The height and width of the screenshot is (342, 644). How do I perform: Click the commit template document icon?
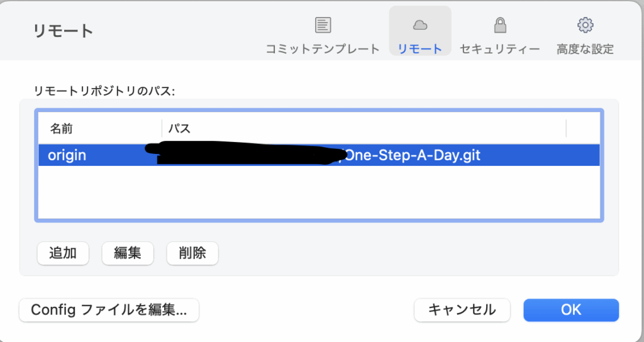tap(323, 25)
